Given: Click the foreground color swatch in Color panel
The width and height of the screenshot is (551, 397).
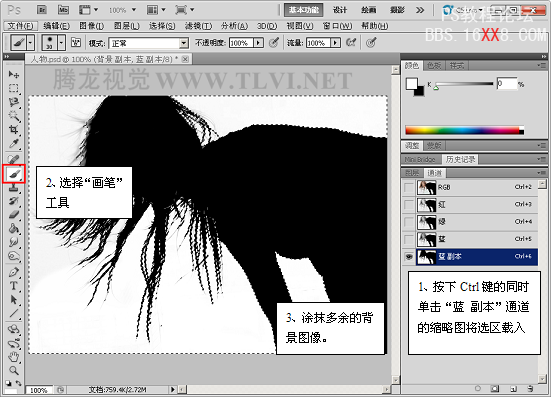Looking at the screenshot, I should pyautogui.click(x=411, y=84).
